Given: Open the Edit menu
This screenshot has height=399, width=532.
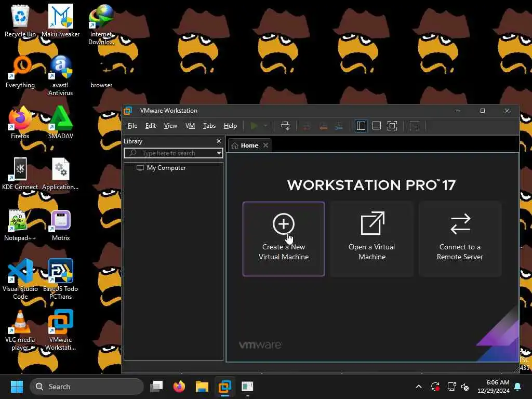Looking at the screenshot, I should (x=151, y=126).
